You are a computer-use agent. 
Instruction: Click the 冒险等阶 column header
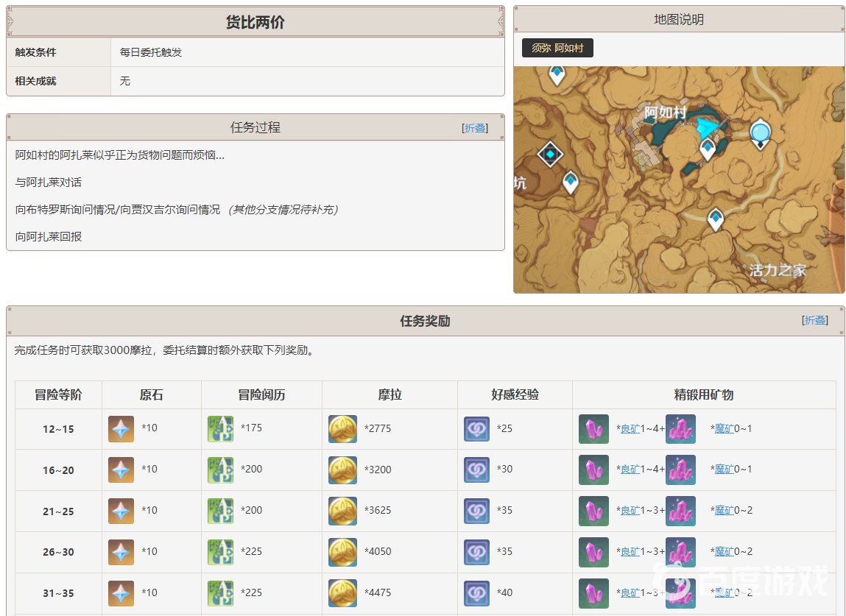[58, 395]
